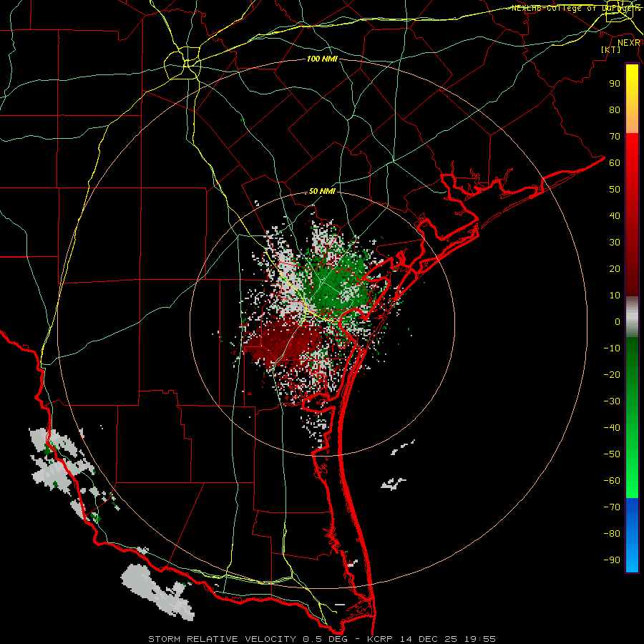Click the -80 value on the velocity scale
Screen dimensions: 644x644
612,534
